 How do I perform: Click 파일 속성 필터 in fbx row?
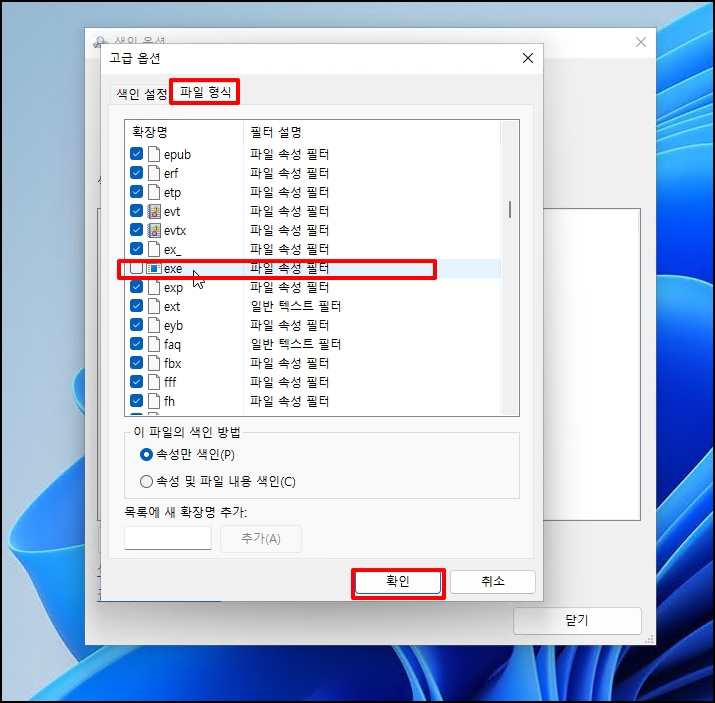[x=290, y=363]
